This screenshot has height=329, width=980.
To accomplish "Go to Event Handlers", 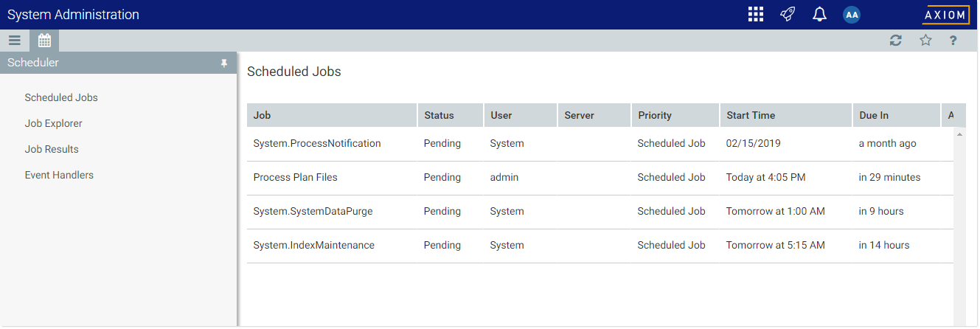I will click(59, 175).
